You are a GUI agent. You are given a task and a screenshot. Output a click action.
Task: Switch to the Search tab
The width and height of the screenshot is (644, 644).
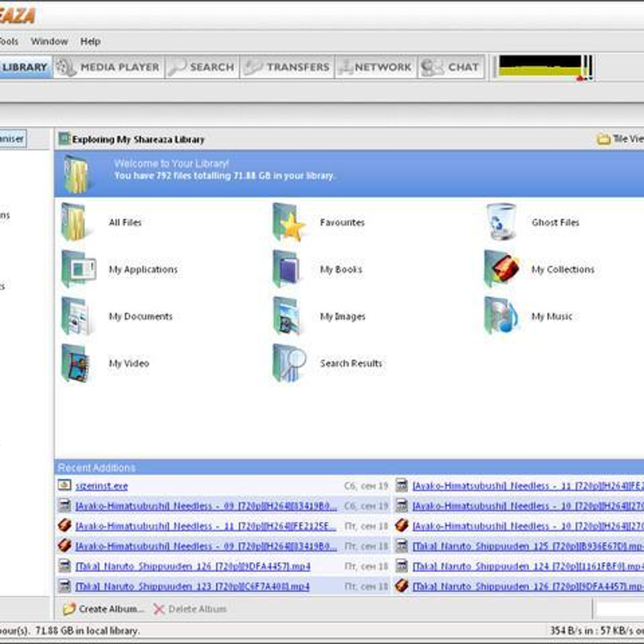202,67
